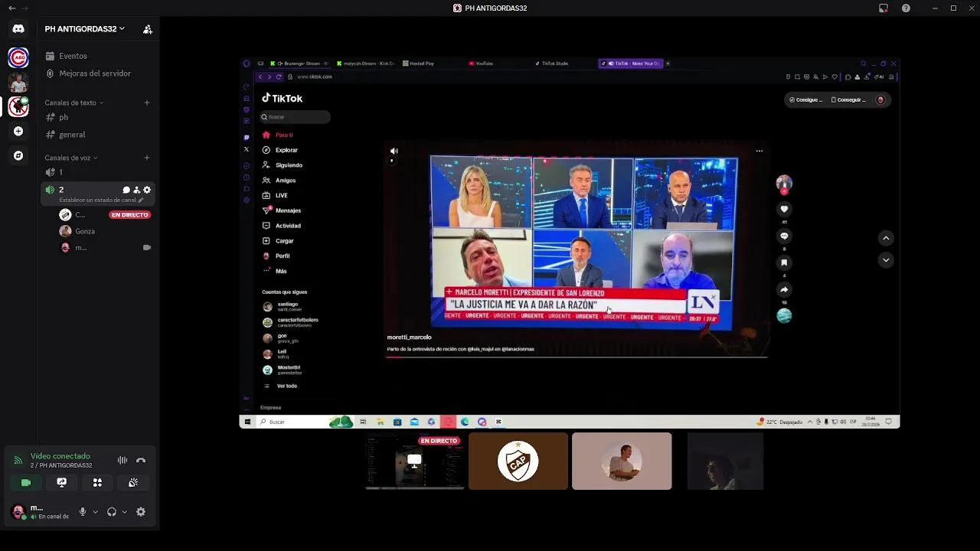Open connection info signal icon
The height and width of the screenshot is (551, 980).
(x=18, y=461)
